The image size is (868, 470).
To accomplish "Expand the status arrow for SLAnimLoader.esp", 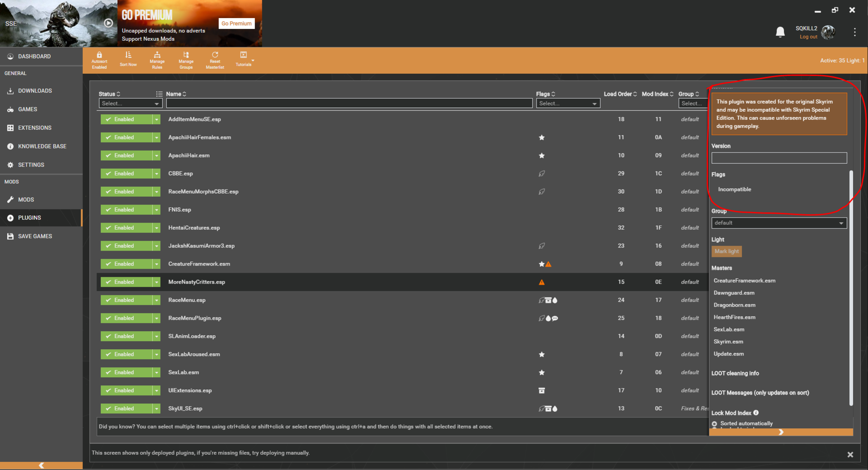I will click(x=156, y=337).
